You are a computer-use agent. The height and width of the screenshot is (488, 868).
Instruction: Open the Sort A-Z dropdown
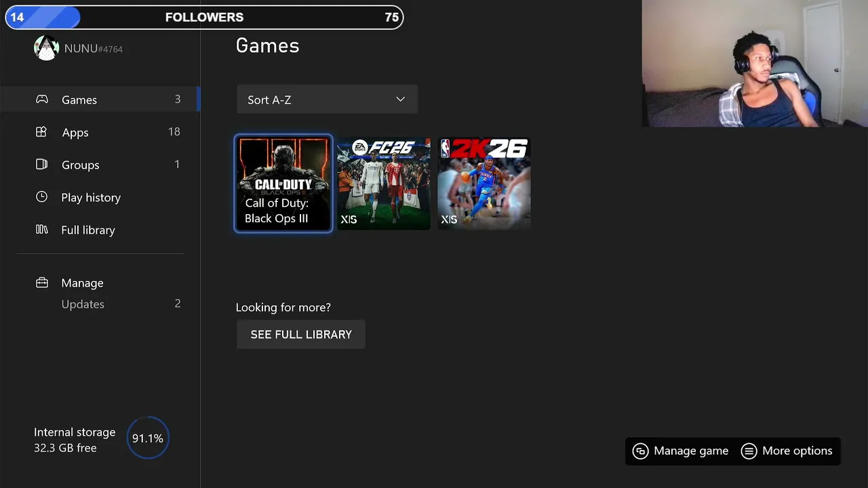[327, 100]
